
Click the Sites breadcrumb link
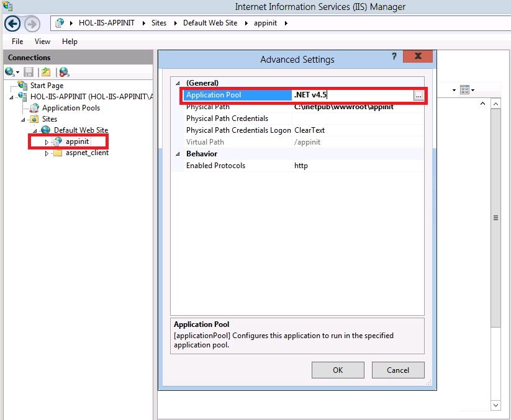click(159, 23)
